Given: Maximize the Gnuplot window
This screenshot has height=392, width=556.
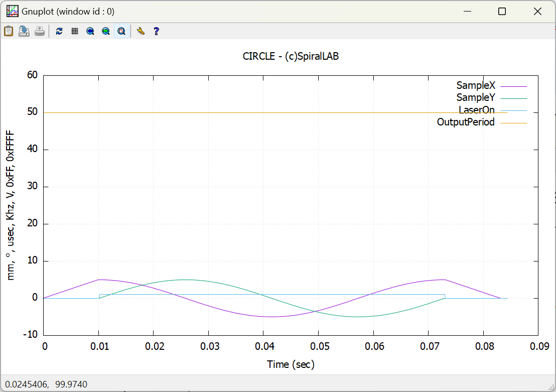Looking at the screenshot, I should click(x=502, y=12).
